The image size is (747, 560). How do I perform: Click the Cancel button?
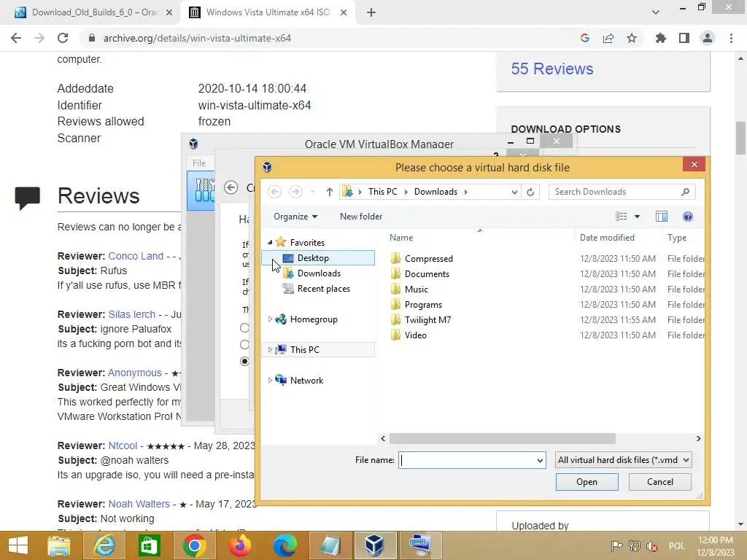click(x=659, y=482)
